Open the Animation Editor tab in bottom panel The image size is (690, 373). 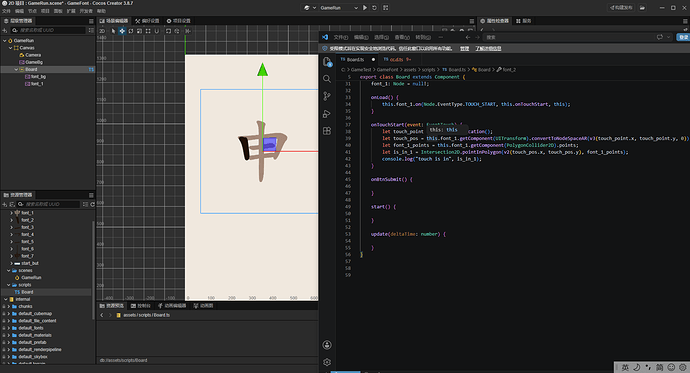click(x=172, y=306)
